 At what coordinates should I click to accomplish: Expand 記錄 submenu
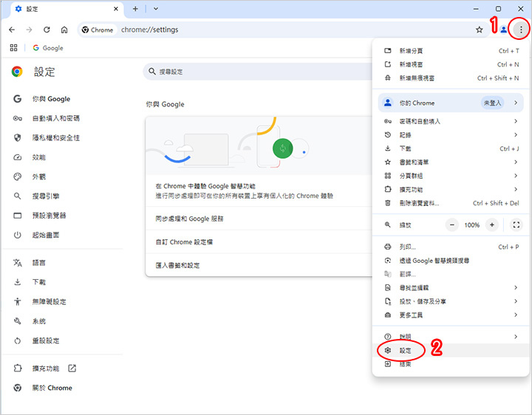pyautogui.click(x=451, y=135)
